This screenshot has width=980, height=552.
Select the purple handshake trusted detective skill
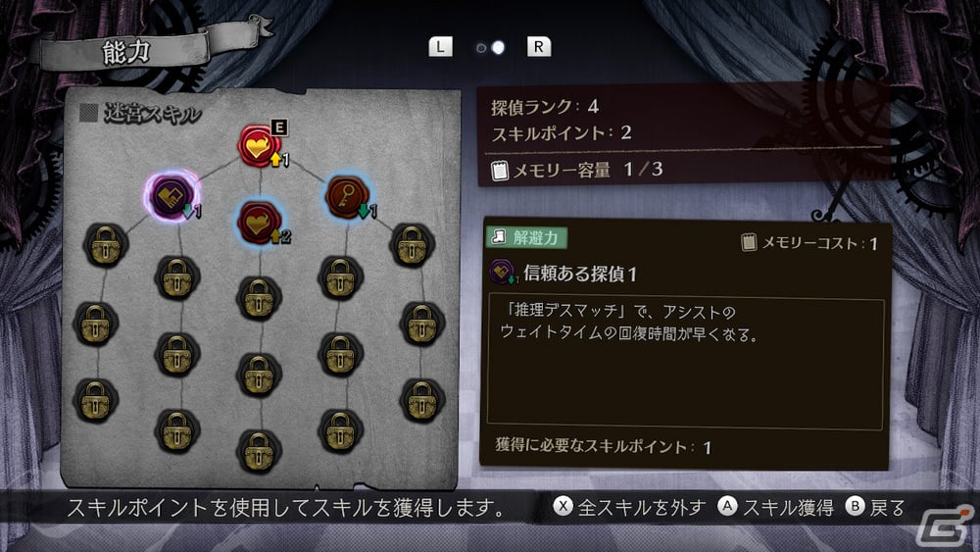click(x=171, y=195)
